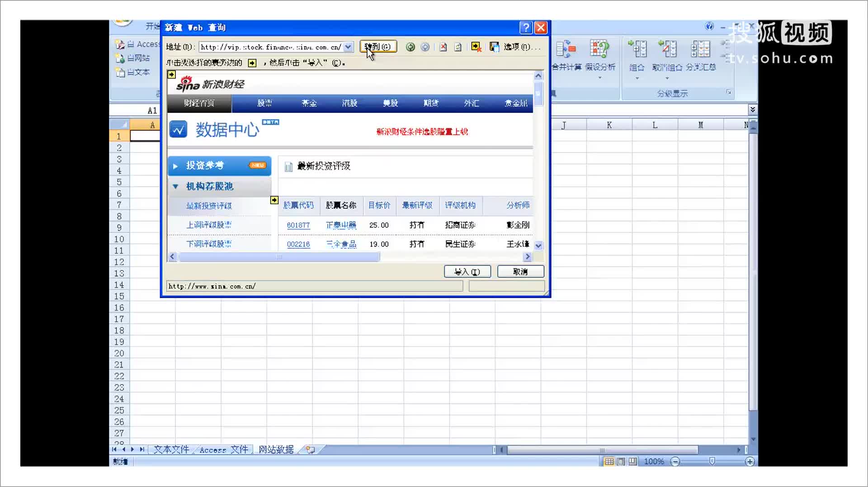Open the Group (组合) dropdown arrow
Viewport: 868px width, 487px height.
pos(637,78)
